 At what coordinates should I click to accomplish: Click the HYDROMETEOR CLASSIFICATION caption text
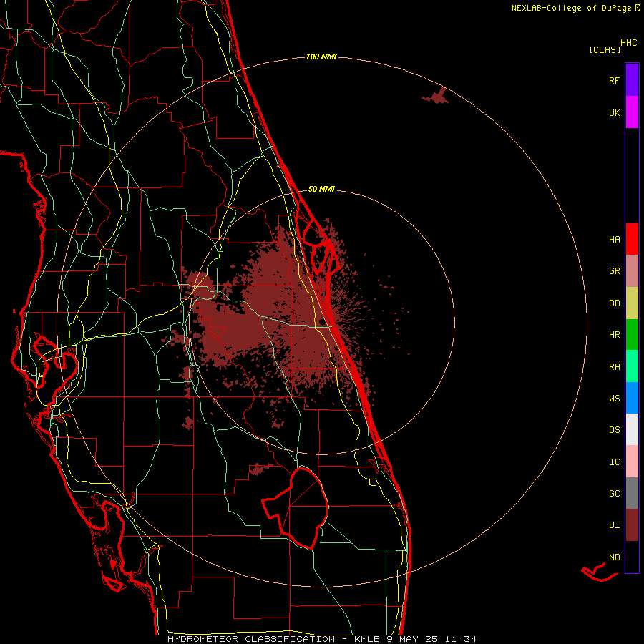click(251, 639)
